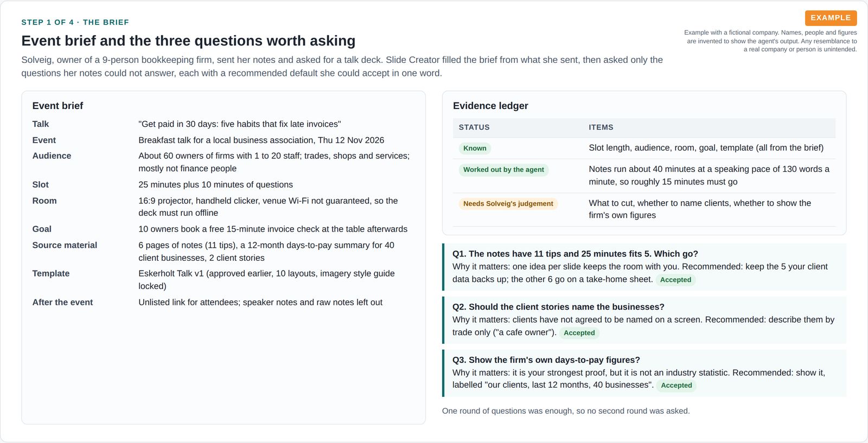Click the Q3 heading about days-to-pay figures
The width and height of the screenshot is (868, 443).
point(546,360)
